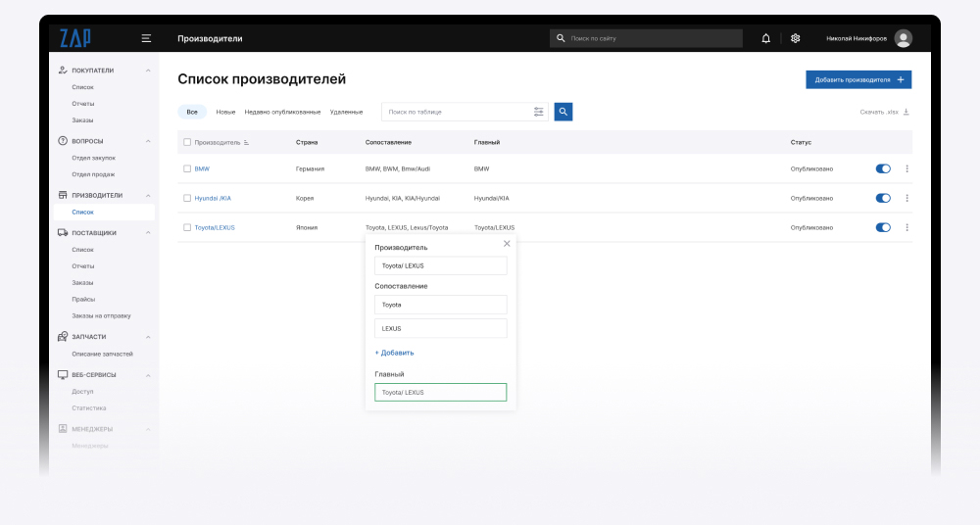Toggle published switch for Toyota/LEXUS
The height and width of the screenshot is (525, 980).
click(883, 227)
